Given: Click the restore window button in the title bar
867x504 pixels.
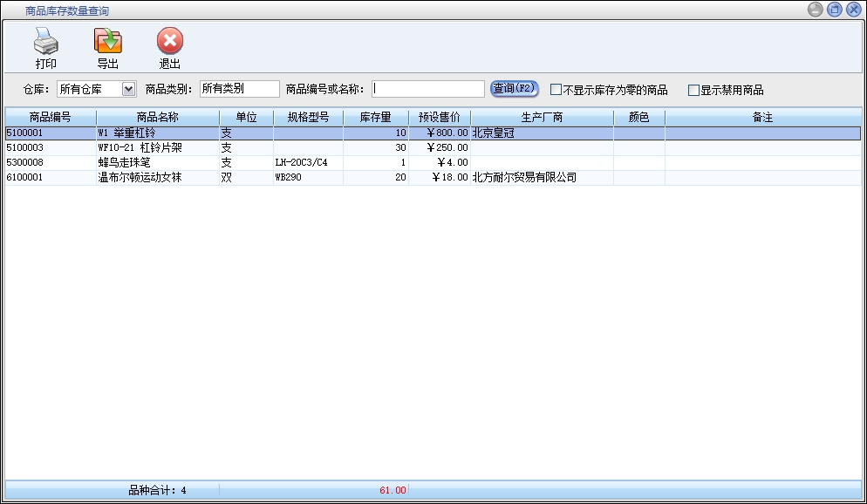Looking at the screenshot, I should 834,10.
